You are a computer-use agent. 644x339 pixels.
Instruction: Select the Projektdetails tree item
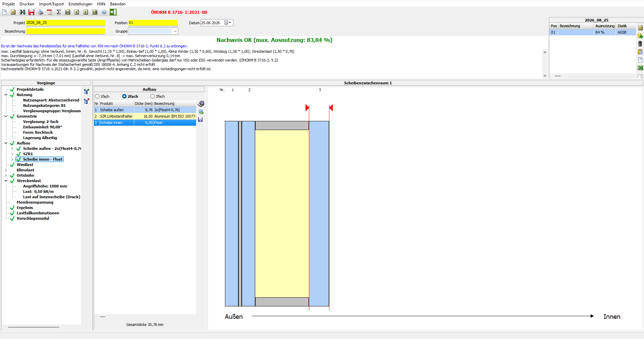coord(30,89)
